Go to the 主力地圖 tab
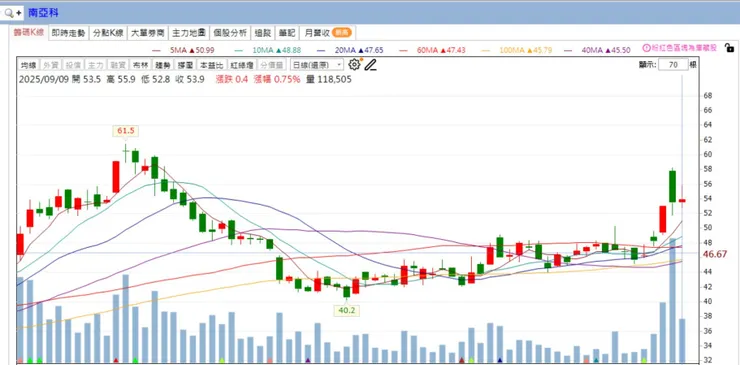 point(189,33)
